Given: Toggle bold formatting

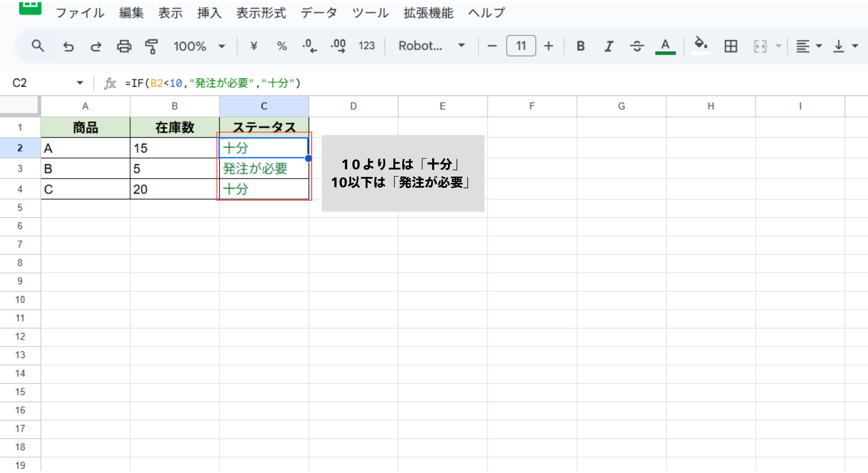Looking at the screenshot, I should [580, 46].
